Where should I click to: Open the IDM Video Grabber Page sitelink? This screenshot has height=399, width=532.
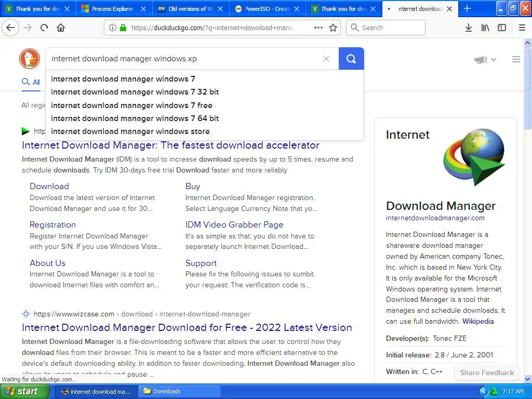pos(234,224)
